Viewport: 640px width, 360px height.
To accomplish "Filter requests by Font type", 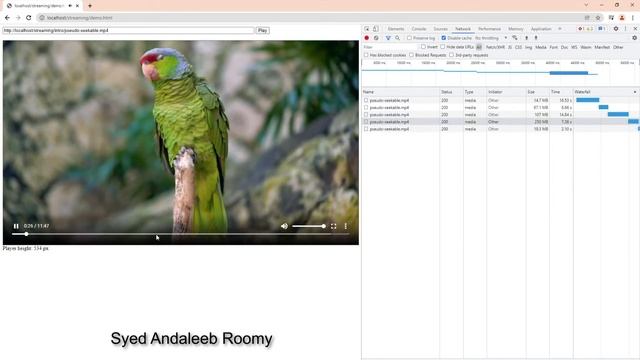I will click(553, 47).
